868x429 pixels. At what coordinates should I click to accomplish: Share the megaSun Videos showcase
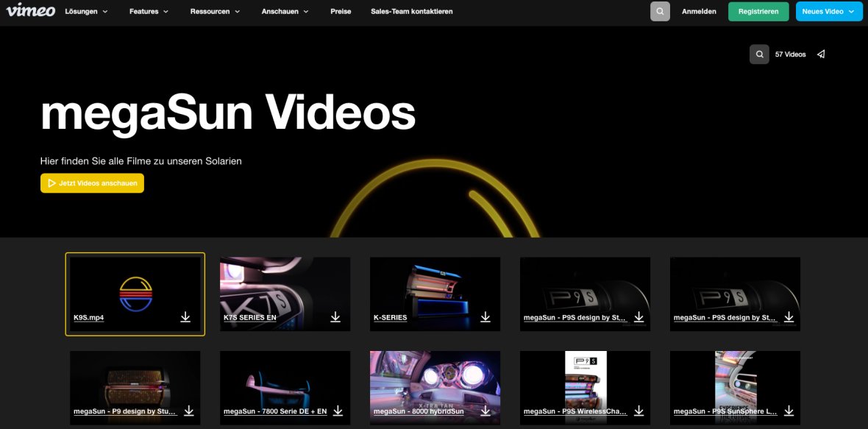(x=821, y=54)
